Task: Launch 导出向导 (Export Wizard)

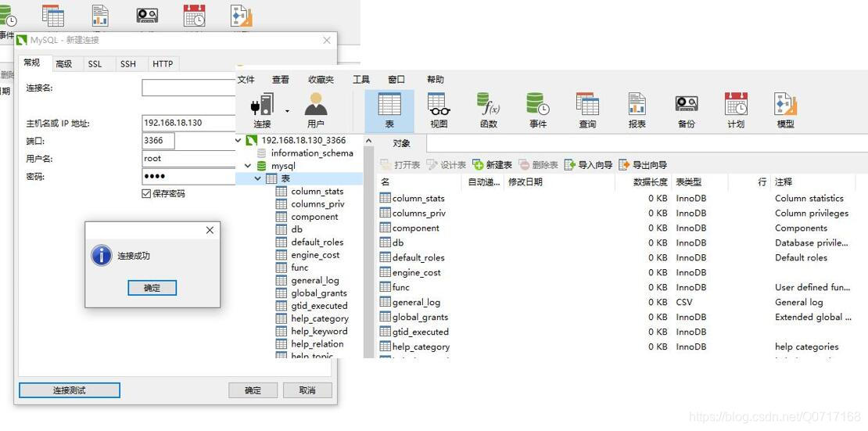Action: pos(643,164)
